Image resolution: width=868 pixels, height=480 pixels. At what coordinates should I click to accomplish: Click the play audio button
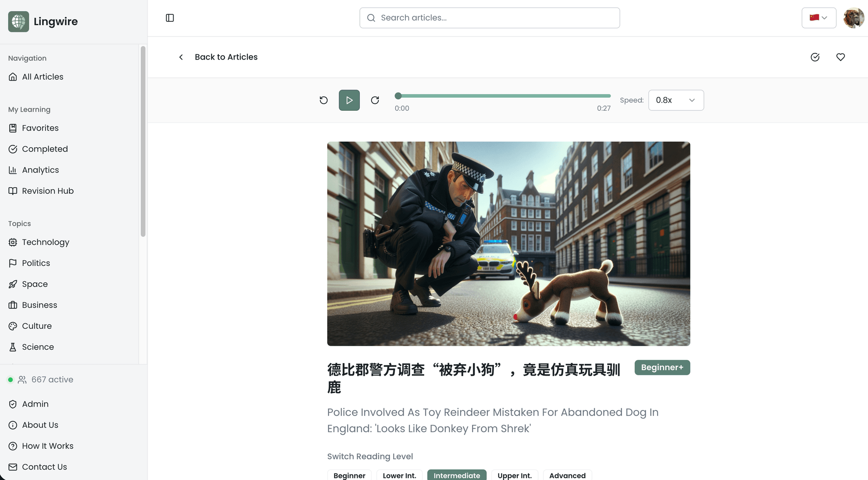click(349, 100)
